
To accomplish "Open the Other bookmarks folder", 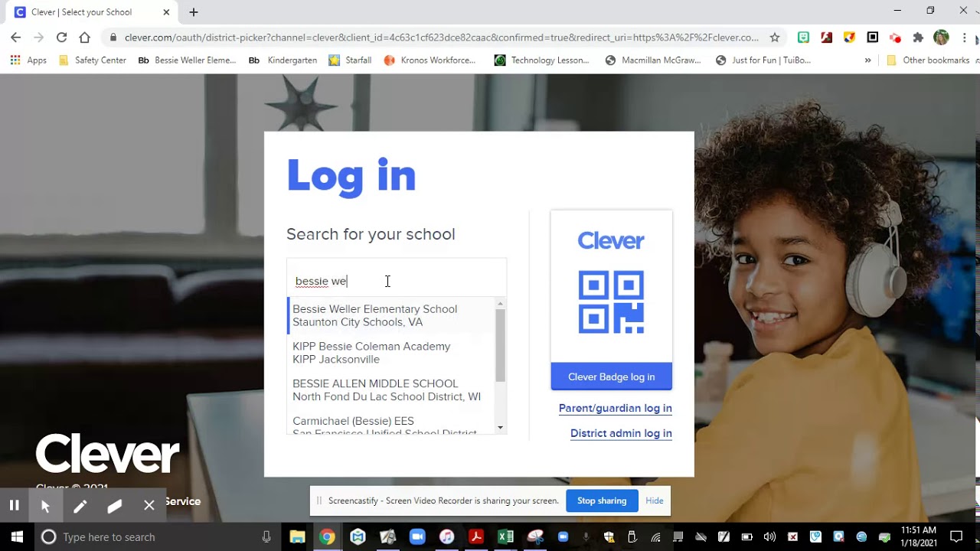I will [928, 60].
